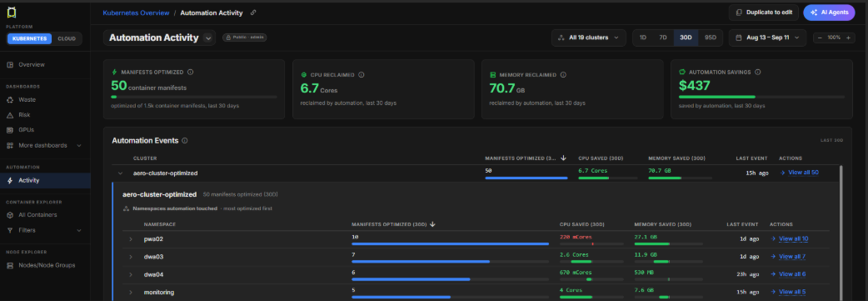Click View all 10 link for pwa02

pyautogui.click(x=789, y=239)
